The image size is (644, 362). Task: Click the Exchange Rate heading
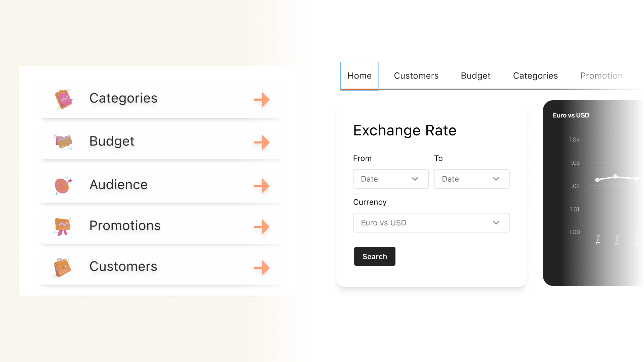(x=405, y=131)
